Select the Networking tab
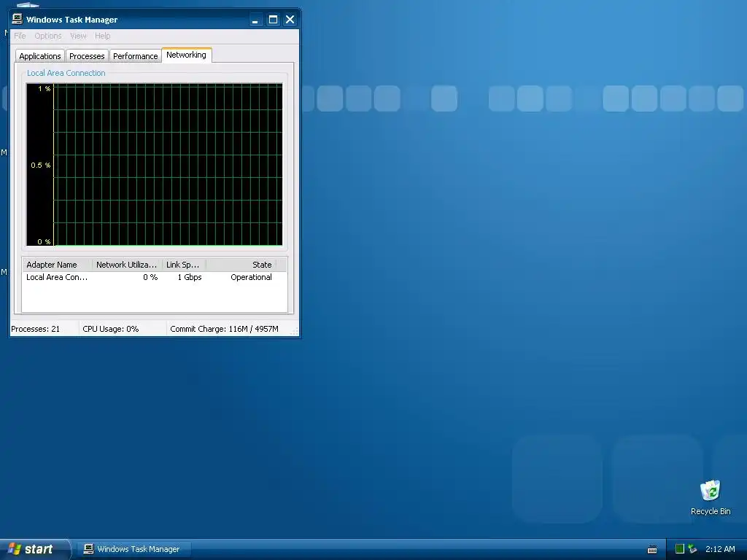Screen dimensions: 747x560 (x=186, y=55)
